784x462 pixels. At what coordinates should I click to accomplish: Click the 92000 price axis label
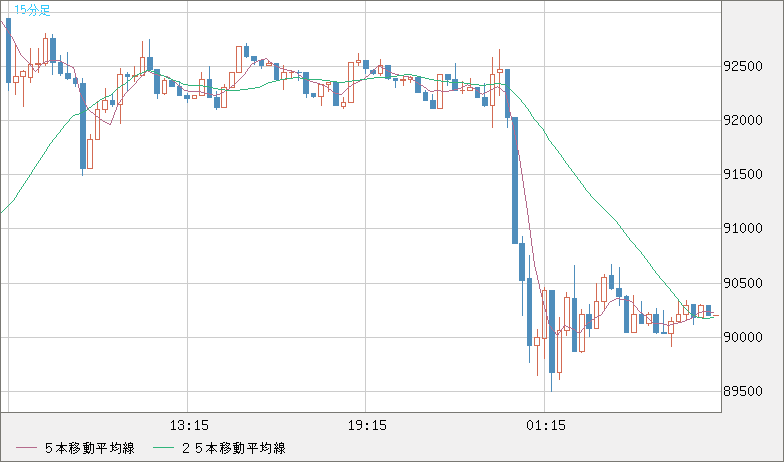point(742,121)
